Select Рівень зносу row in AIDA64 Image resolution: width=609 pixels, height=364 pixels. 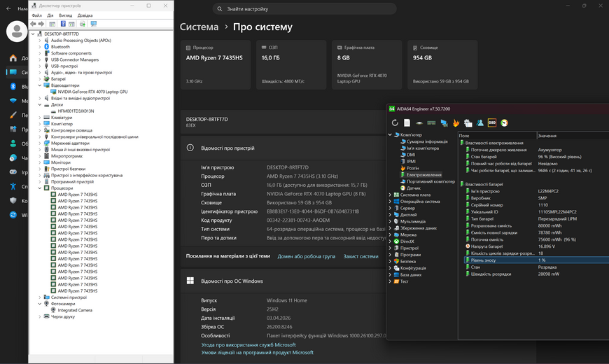click(536, 260)
